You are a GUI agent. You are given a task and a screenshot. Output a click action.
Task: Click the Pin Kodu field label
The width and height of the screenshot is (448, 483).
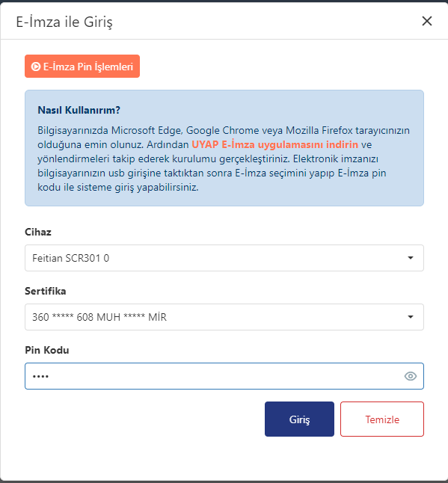pyautogui.click(x=47, y=350)
